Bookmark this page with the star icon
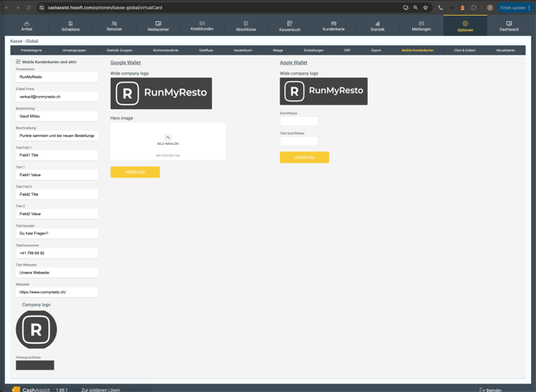Viewport: 536px width, 392px height. pos(425,8)
